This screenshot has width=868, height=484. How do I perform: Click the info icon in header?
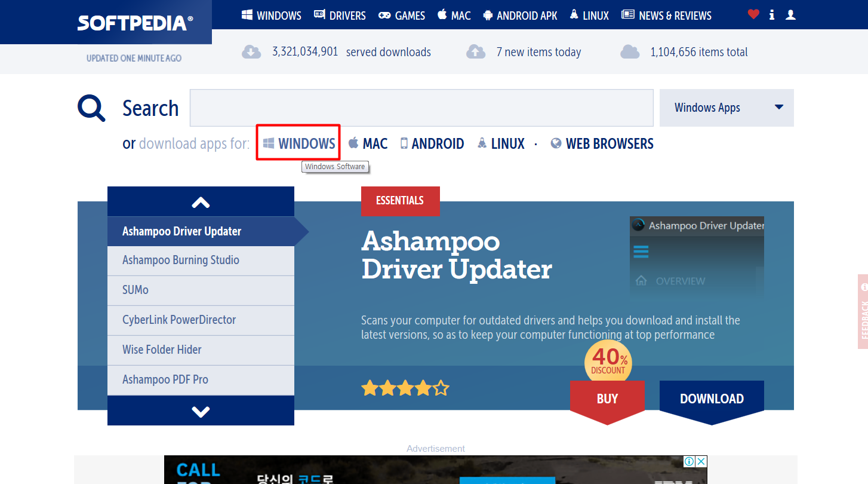click(x=772, y=14)
